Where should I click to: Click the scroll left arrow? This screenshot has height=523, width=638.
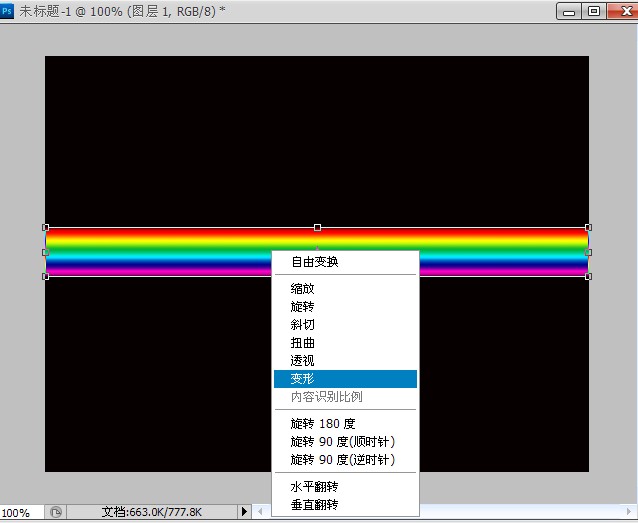pos(260,511)
